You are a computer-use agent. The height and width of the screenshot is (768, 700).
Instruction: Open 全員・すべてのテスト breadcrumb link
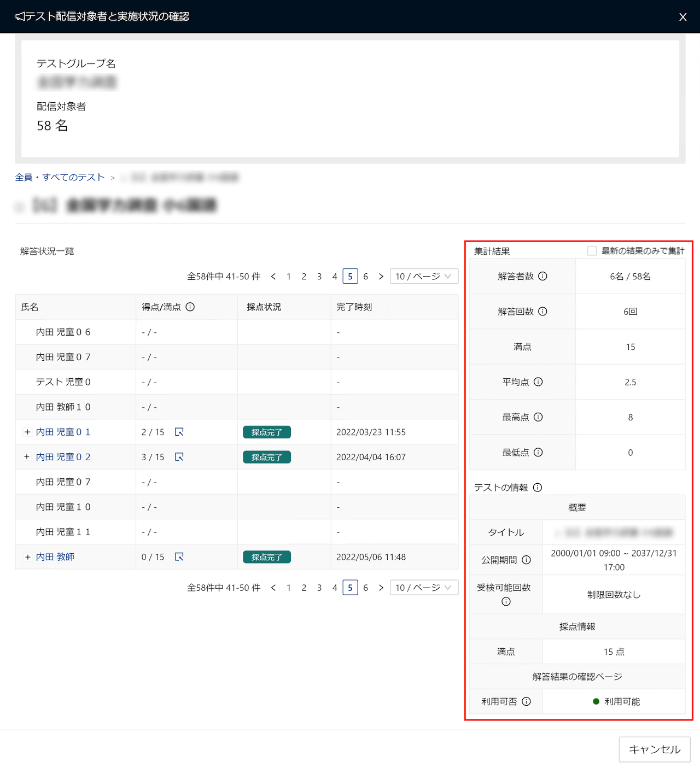point(60,177)
